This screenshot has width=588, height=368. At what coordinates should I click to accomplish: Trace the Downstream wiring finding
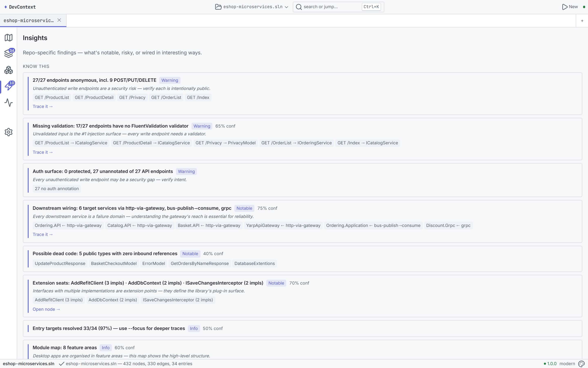43,234
